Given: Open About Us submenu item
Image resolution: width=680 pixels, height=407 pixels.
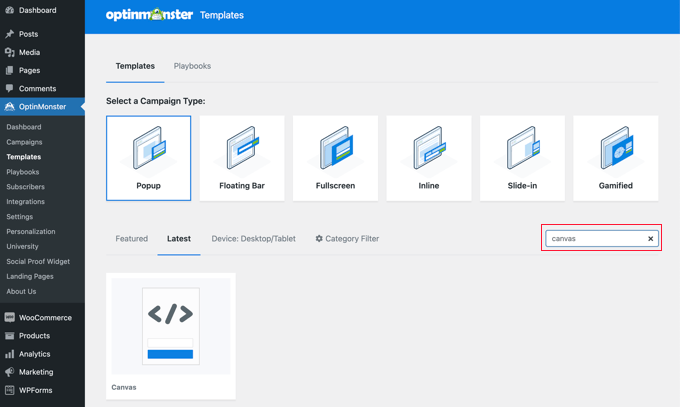Looking at the screenshot, I should 21,291.
